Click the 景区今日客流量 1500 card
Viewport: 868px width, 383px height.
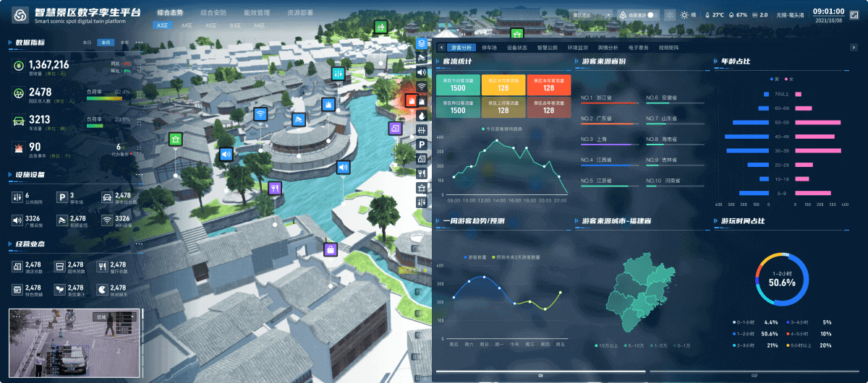458,85
